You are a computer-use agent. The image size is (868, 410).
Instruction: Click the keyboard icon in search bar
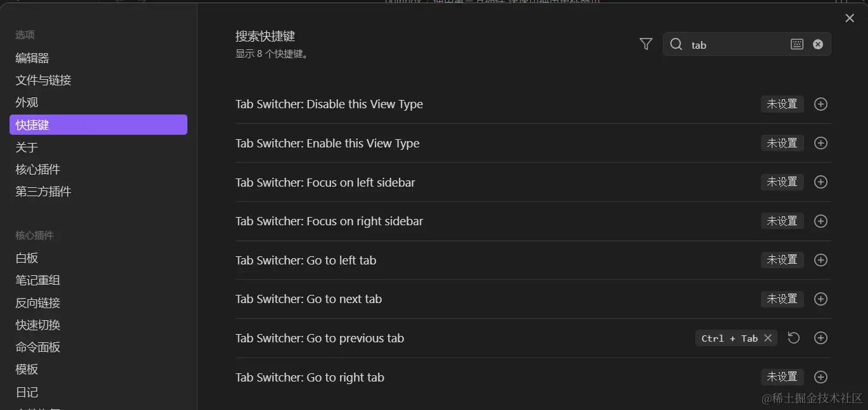click(796, 44)
